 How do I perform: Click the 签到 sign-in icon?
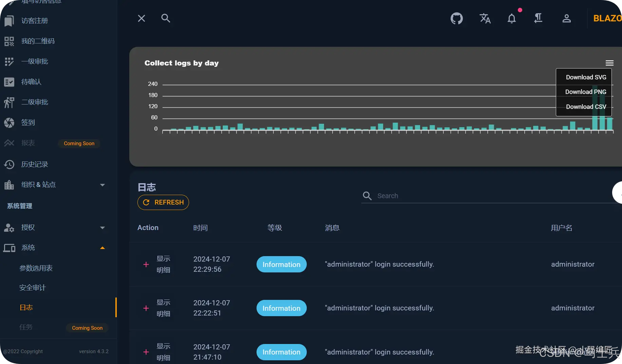tap(9, 122)
